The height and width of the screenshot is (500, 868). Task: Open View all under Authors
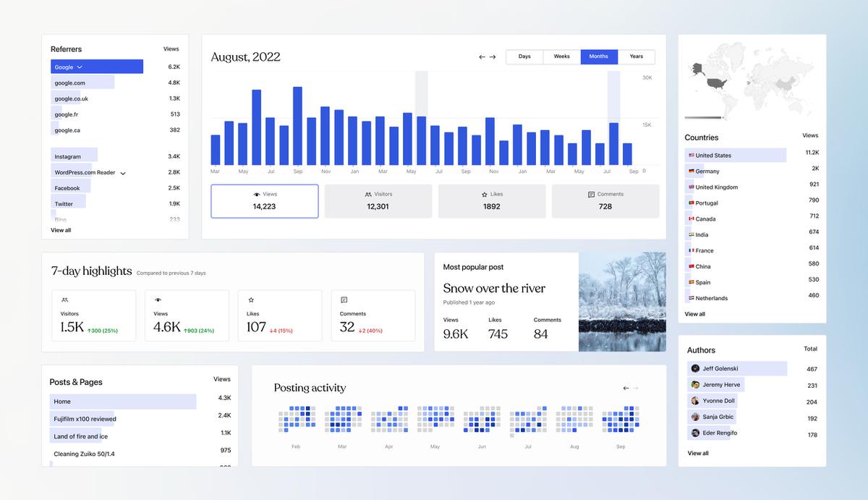coord(698,453)
